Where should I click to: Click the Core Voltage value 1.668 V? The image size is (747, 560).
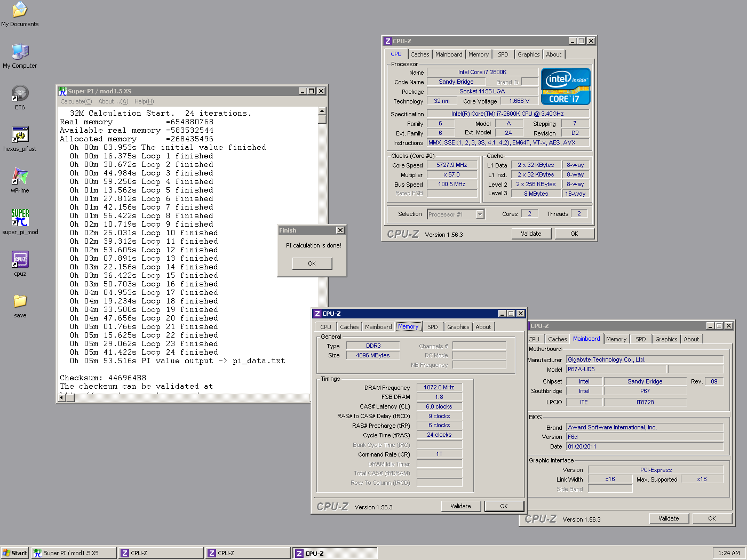point(519,101)
